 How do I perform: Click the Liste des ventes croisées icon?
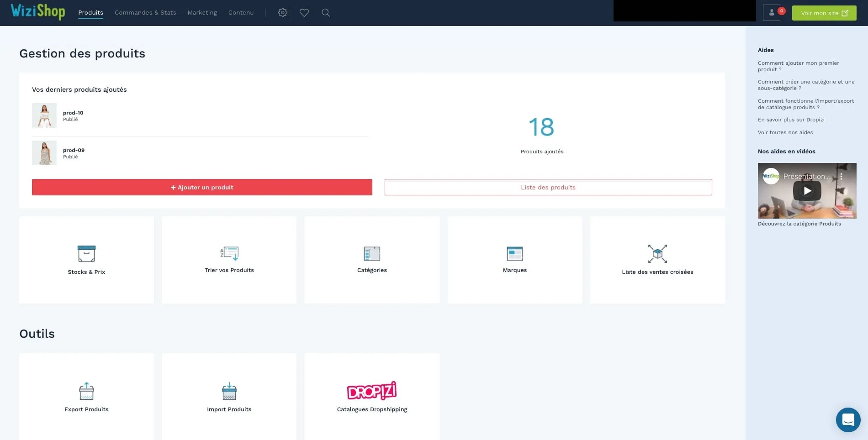(657, 253)
